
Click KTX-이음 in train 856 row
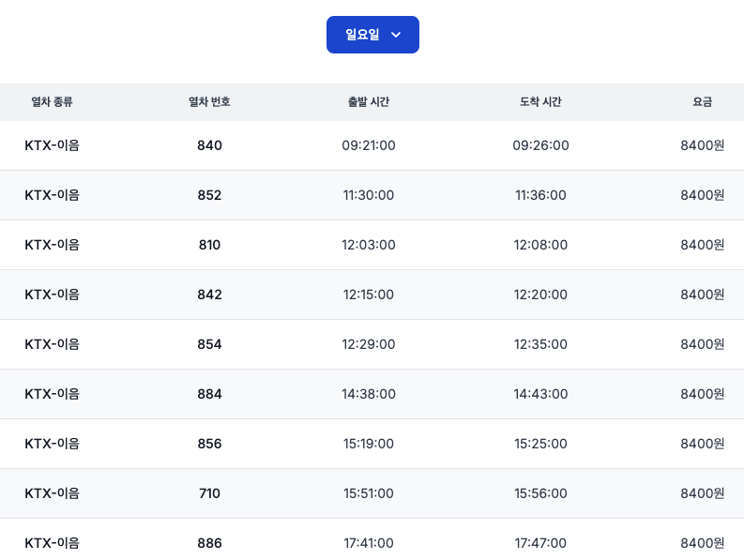click(x=52, y=444)
